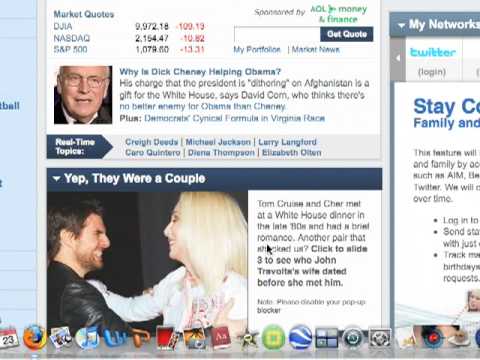
Task: Open the Michael Jackson topic
Action: click(x=218, y=142)
